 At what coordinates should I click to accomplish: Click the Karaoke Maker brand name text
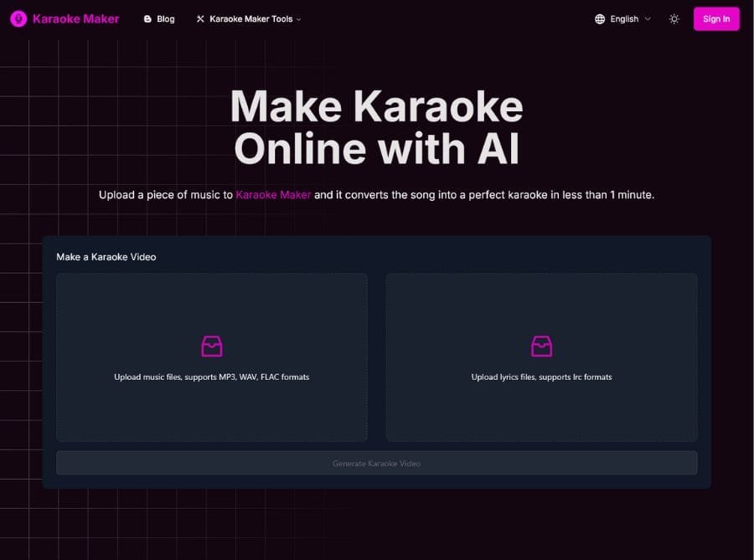75,18
